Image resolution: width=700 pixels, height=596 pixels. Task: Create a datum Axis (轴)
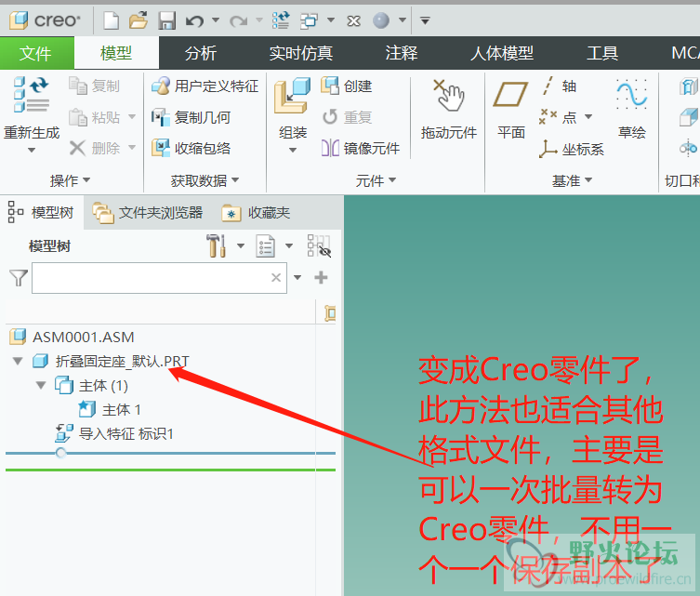(x=558, y=86)
